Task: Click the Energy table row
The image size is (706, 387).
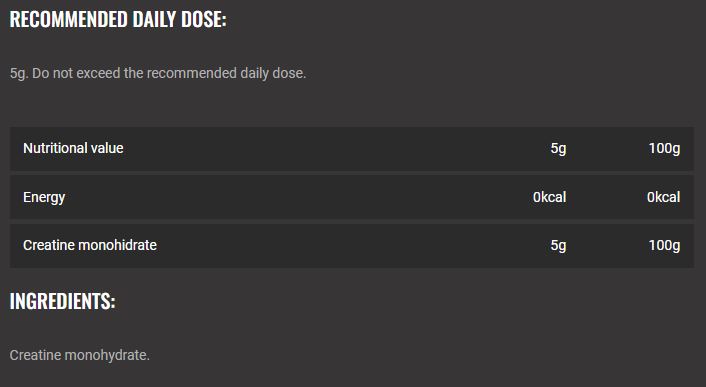Action: tap(352, 197)
